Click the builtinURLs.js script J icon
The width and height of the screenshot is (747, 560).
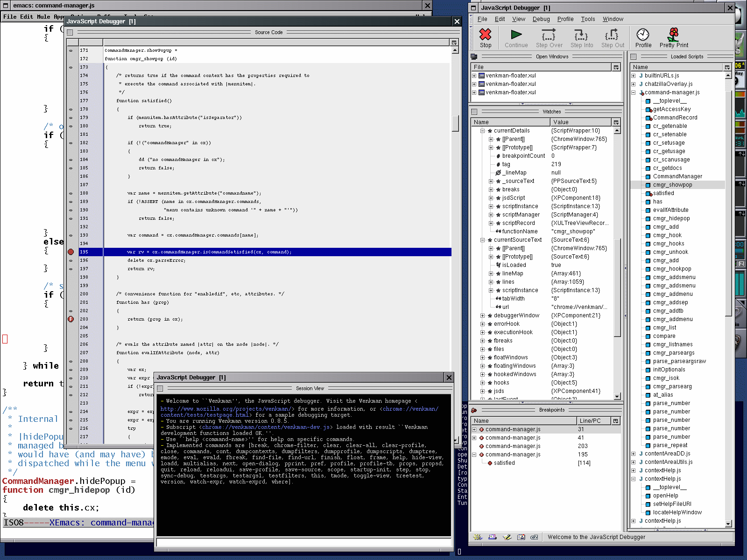(641, 76)
